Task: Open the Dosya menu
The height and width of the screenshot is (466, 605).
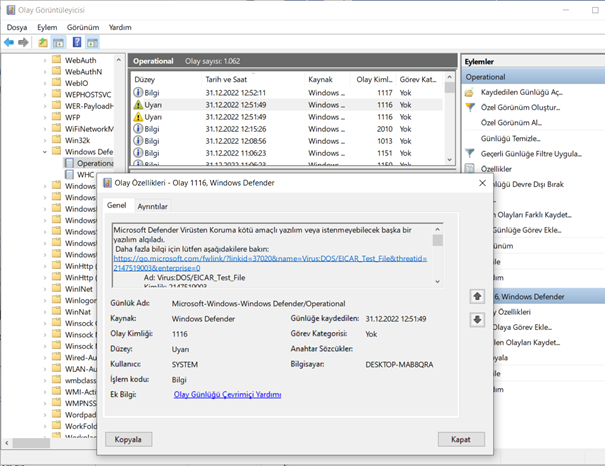Action: [x=17, y=27]
